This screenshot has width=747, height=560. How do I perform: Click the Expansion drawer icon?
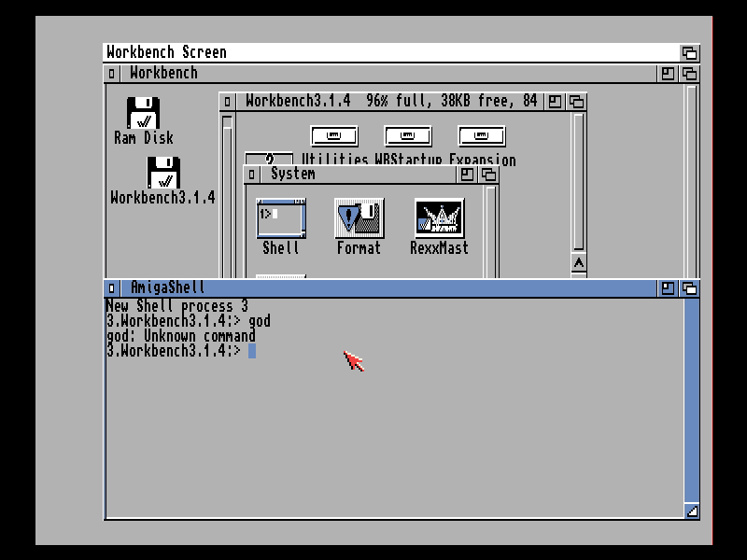coord(482,136)
